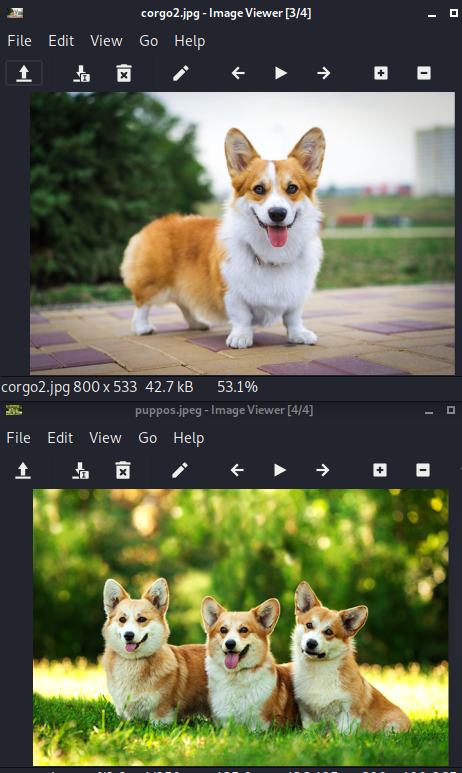The image size is (462, 773).
Task: Maximize the puppos.jpeg window
Action: tap(451, 410)
